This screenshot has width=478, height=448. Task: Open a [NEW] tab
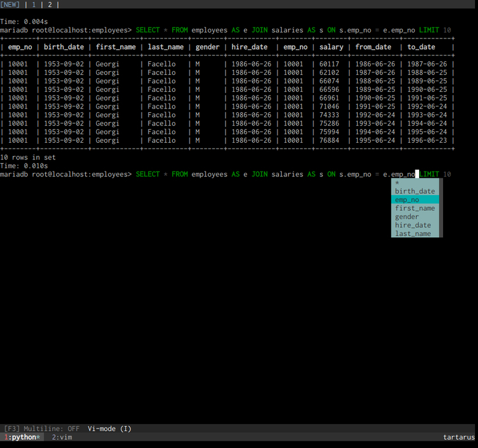(10, 4)
